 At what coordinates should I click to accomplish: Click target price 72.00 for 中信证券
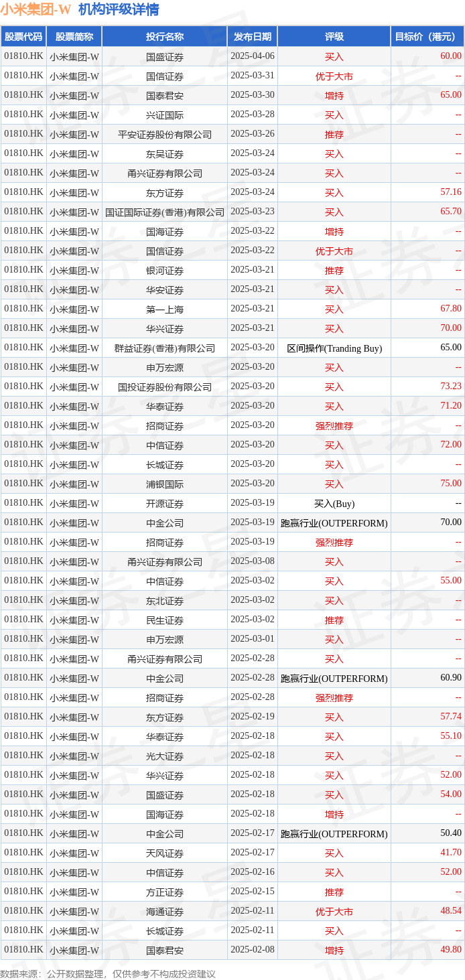pyautogui.click(x=451, y=445)
